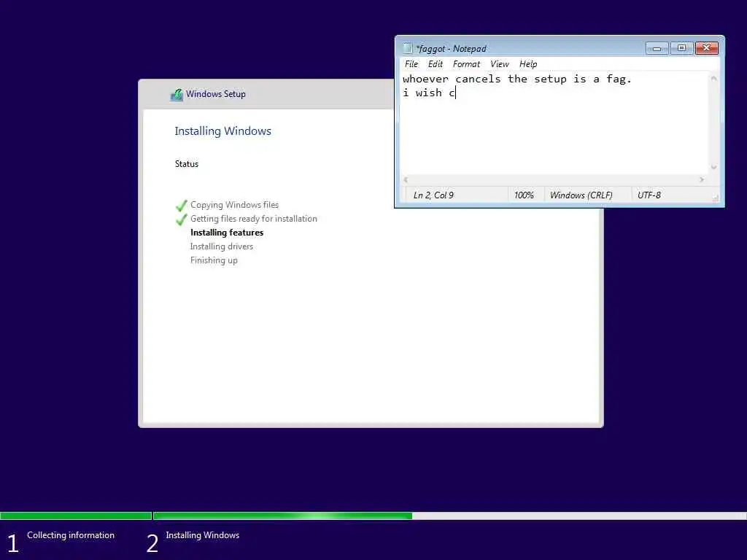This screenshot has height=560, width=747.
Task: Click the 'Windows (CRLF)' status bar entry
Action: 581,195
